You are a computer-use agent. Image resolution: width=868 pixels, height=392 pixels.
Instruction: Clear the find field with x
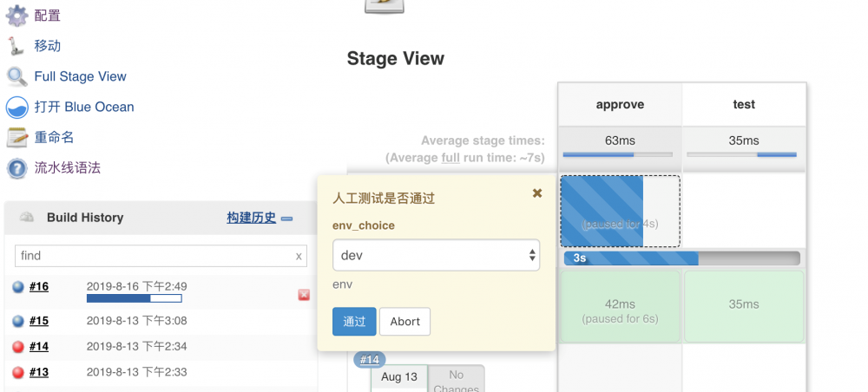click(x=299, y=256)
